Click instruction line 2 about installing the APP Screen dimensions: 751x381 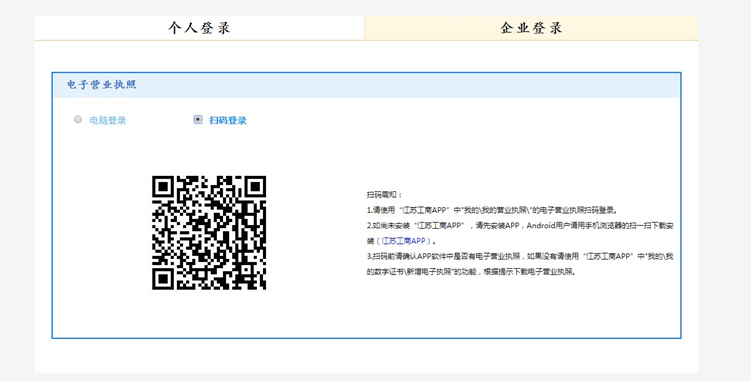[520, 233]
